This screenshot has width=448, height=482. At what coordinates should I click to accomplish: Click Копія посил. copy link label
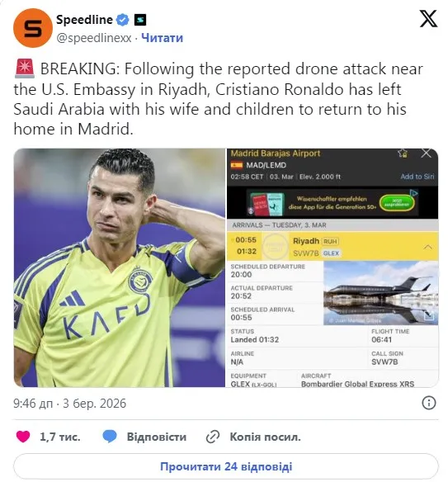point(265,437)
